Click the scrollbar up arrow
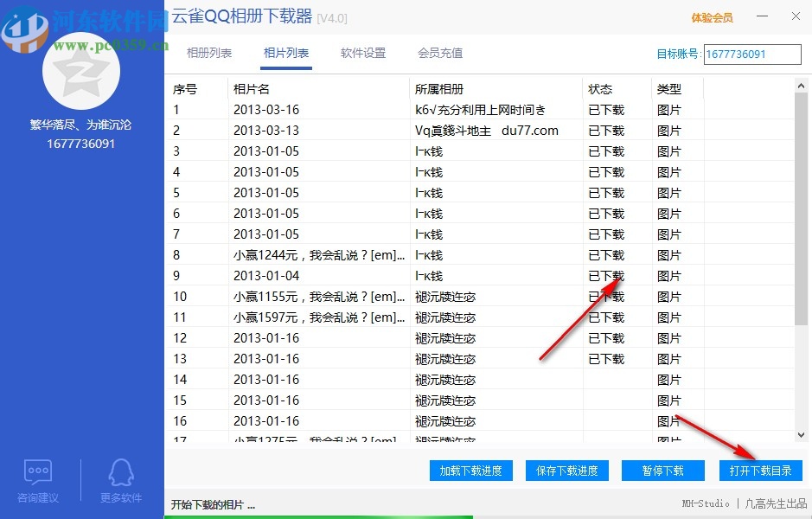Image resolution: width=812 pixels, height=519 pixels. (802, 84)
